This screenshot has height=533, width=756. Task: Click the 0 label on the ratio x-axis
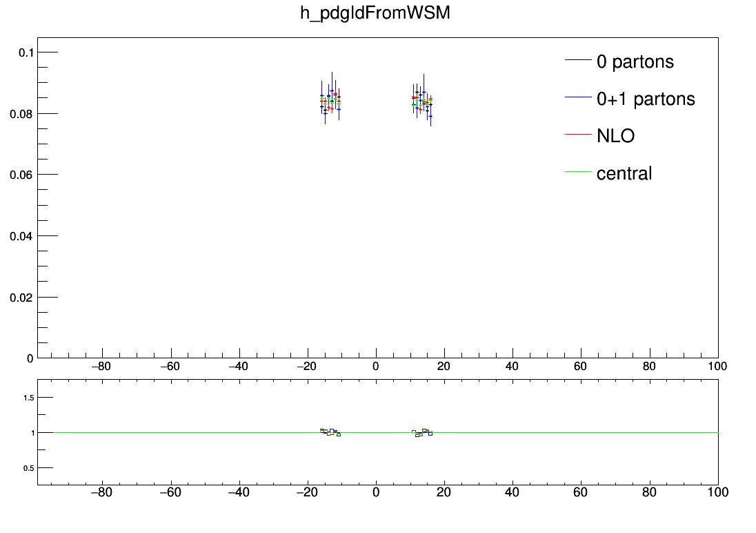pyautogui.click(x=376, y=492)
